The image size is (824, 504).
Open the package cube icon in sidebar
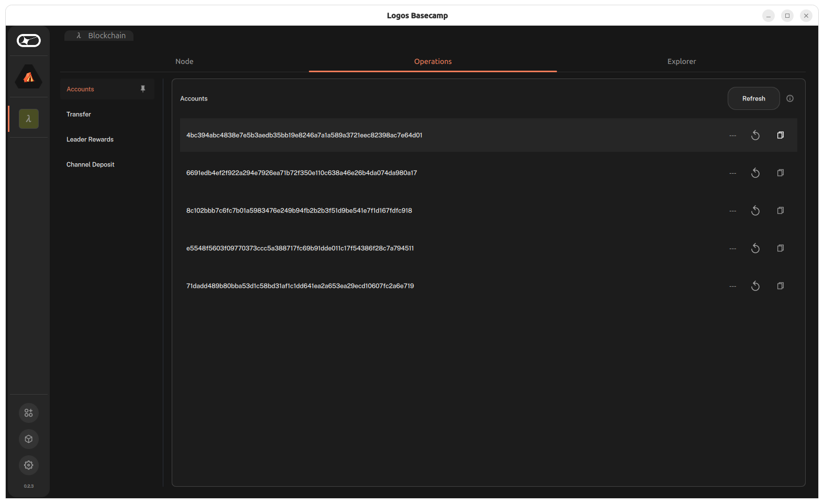point(29,439)
